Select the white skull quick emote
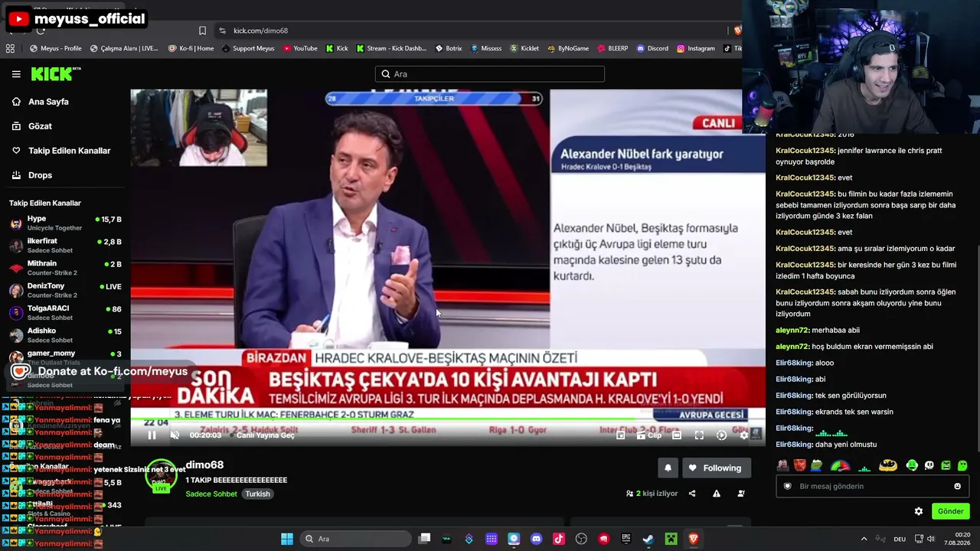The height and width of the screenshot is (551, 980). 929,465
